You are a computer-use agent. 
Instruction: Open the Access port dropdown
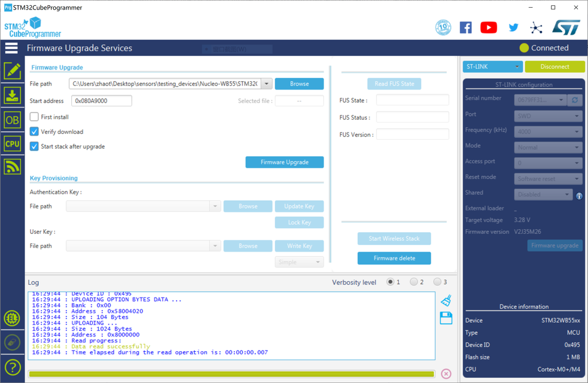[x=548, y=163]
